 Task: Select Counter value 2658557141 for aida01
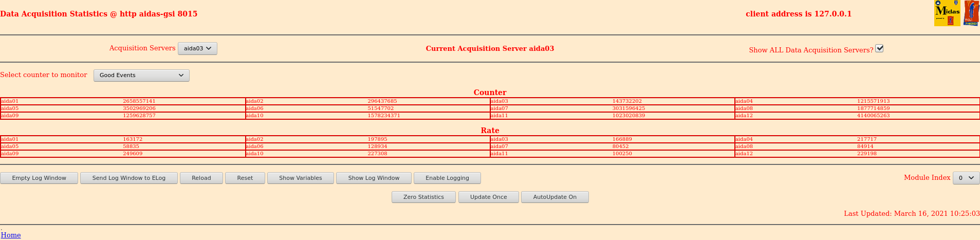[139, 101]
